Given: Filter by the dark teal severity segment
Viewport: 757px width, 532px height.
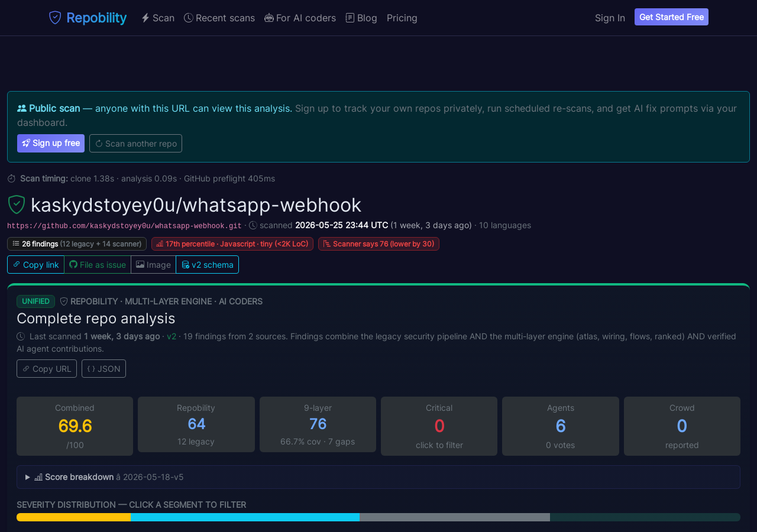Looking at the screenshot, I should 645,517.
